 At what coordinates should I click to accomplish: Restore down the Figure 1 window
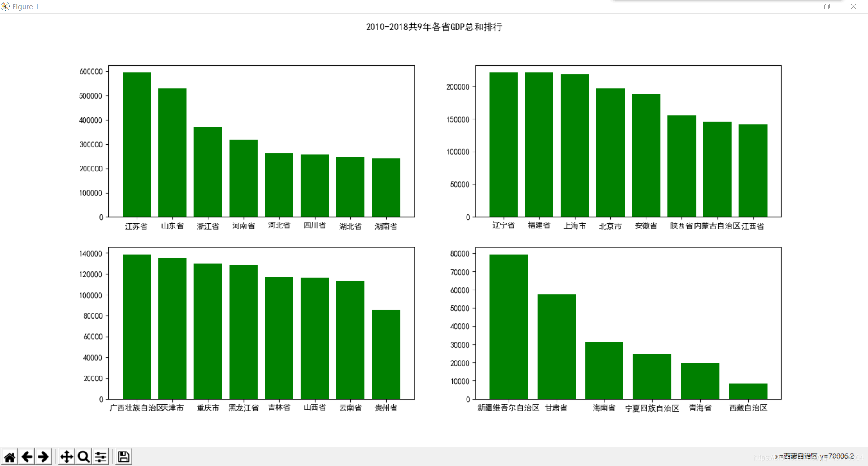click(827, 6)
